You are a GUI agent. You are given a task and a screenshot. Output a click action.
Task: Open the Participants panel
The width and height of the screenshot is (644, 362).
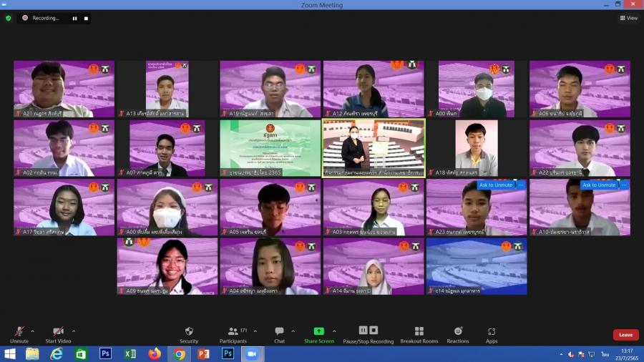[233, 335]
